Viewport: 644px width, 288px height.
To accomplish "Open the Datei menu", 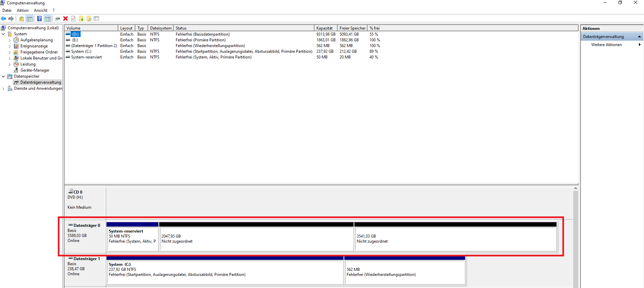I will tap(7, 10).
